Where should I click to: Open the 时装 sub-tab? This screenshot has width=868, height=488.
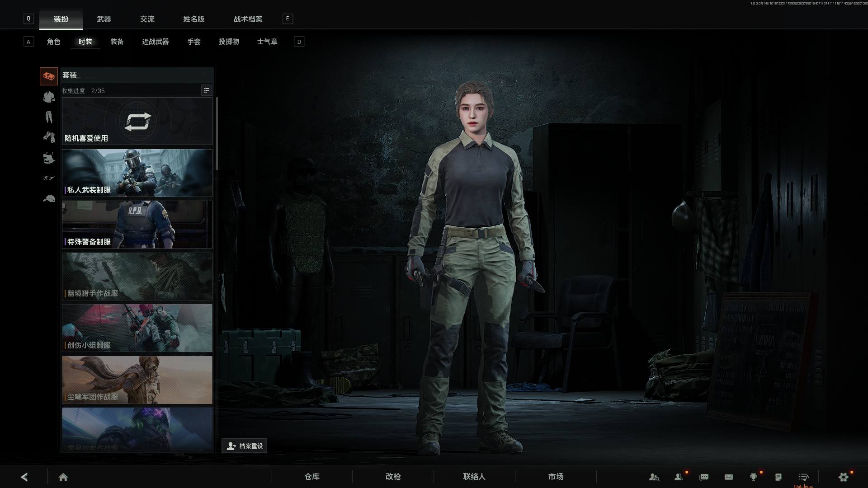click(85, 42)
